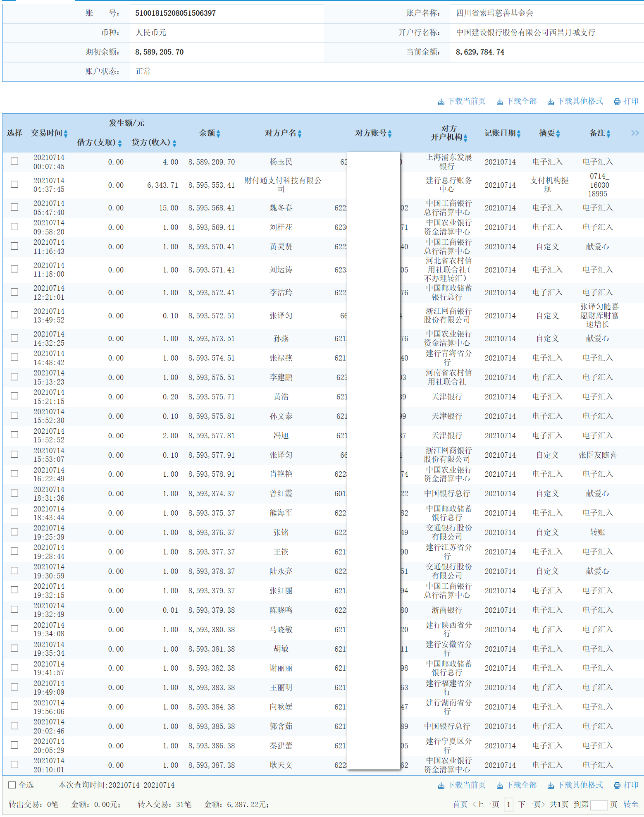Click the bottom printer icon
Image resolution: width=644 pixels, height=817 pixels.
point(617,785)
